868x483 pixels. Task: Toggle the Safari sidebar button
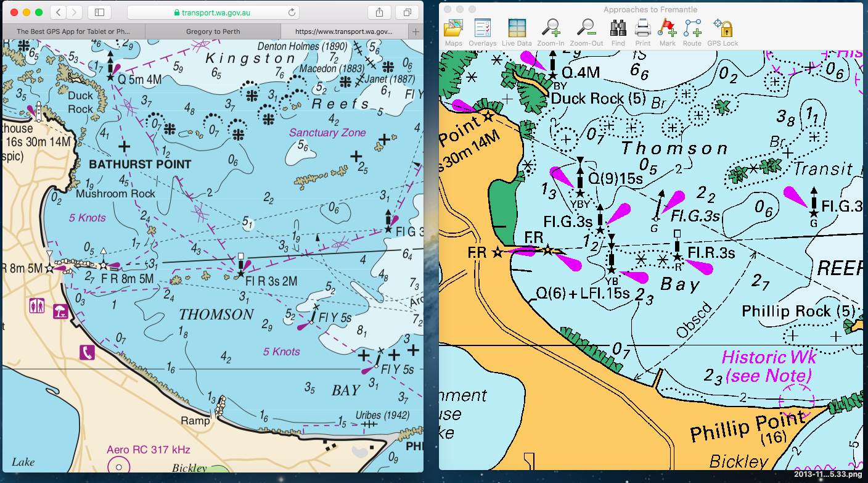tap(99, 12)
